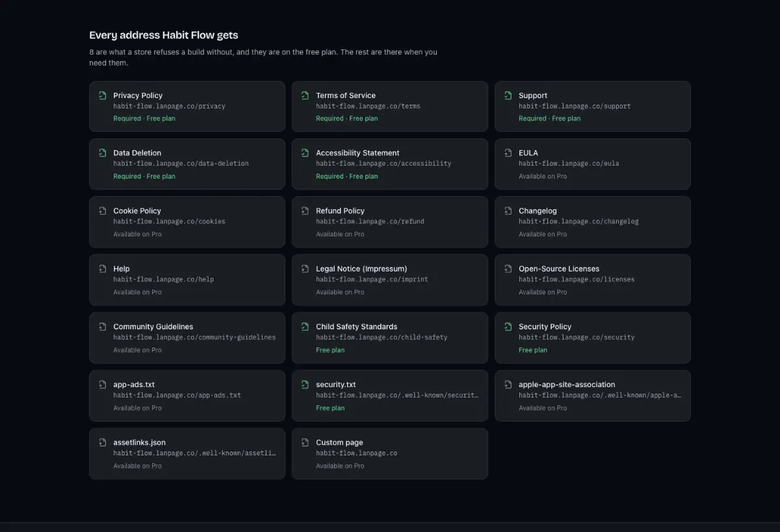Click "Available on Pro" under Custom page

(340, 466)
